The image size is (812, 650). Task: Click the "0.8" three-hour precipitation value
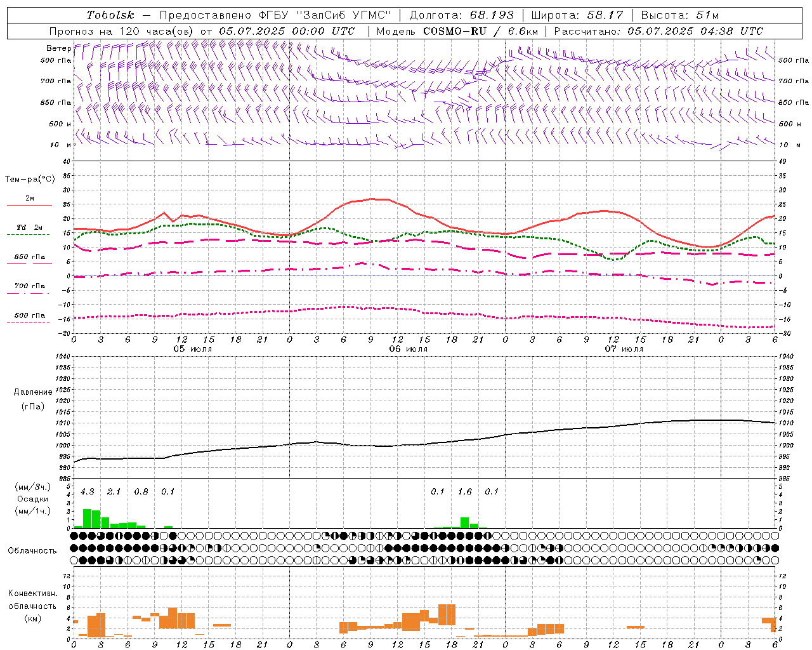coord(141,492)
